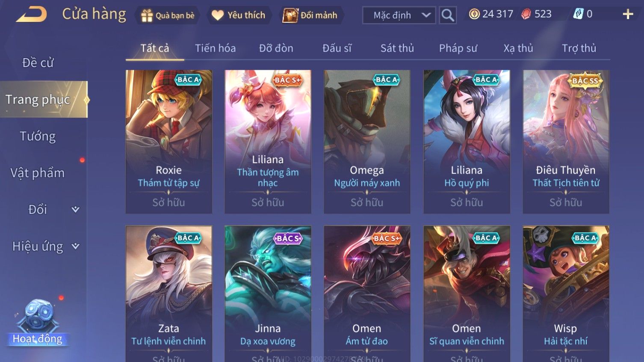644x362 pixels.
Task: Select Điêu Thuyền Thất Tịch tiên tử skin
Action: 566,142
